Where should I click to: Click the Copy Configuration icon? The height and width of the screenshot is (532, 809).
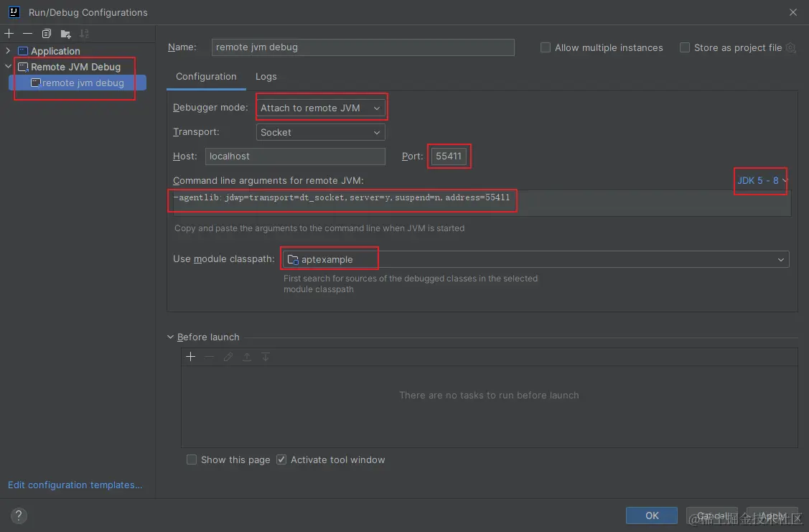point(47,34)
